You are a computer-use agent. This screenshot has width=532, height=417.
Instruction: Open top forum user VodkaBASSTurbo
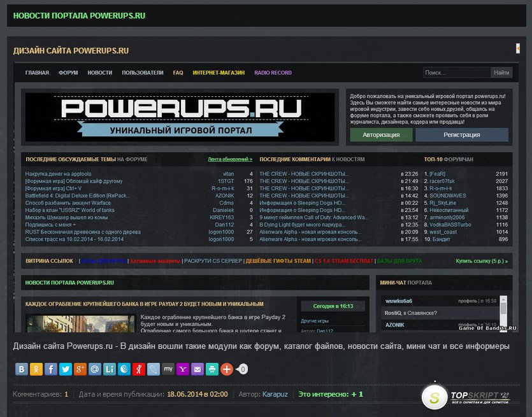(450, 225)
